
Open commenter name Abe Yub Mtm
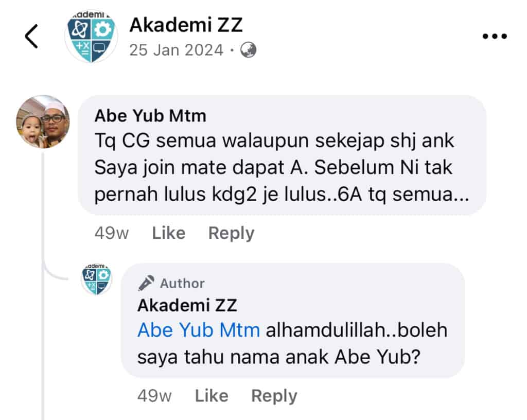(150, 116)
